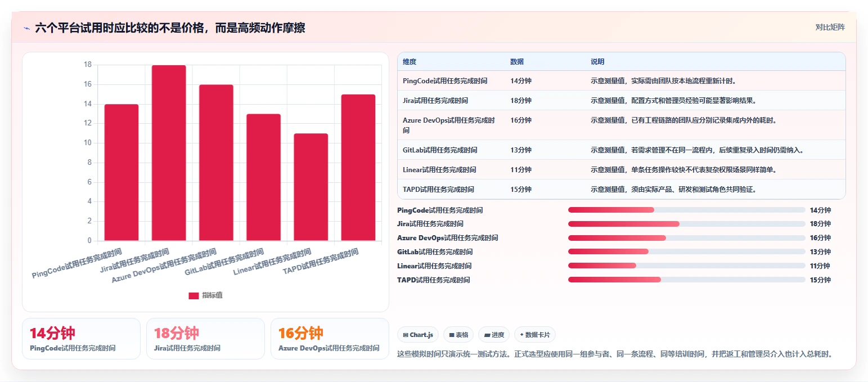Click the Jira progress bar

[687, 224]
